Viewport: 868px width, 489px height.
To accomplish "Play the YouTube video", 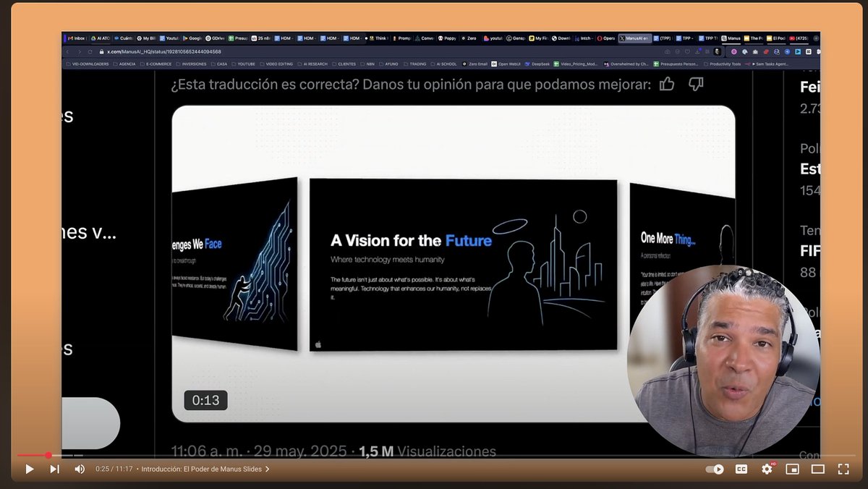I will pyautogui.click(x=30, y=469).
